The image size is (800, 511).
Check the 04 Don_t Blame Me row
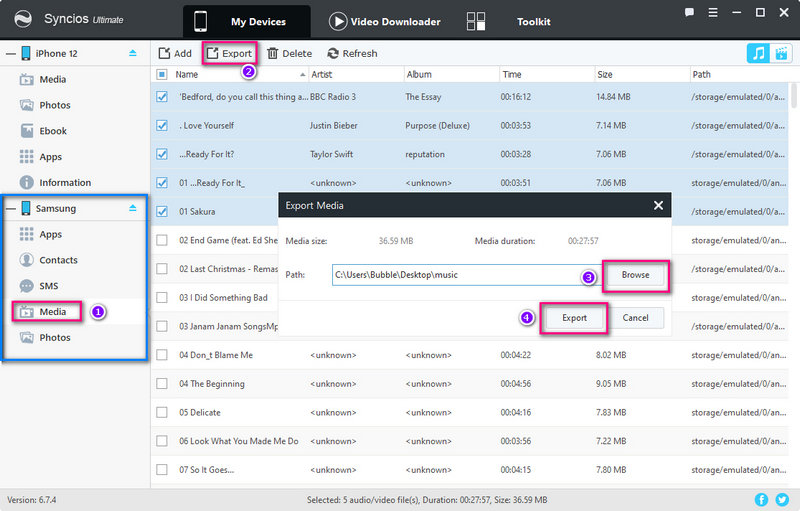[x=162, y=355]
